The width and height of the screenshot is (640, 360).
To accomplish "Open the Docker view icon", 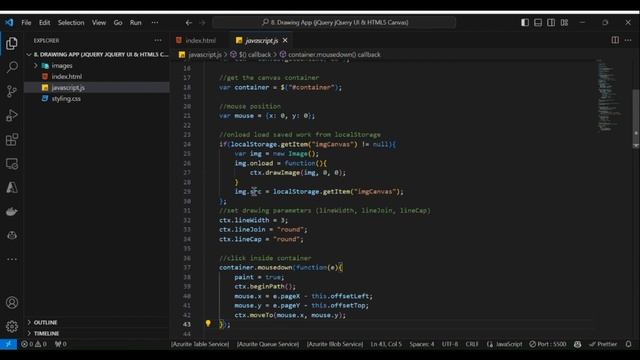I will tap(12, 211).
